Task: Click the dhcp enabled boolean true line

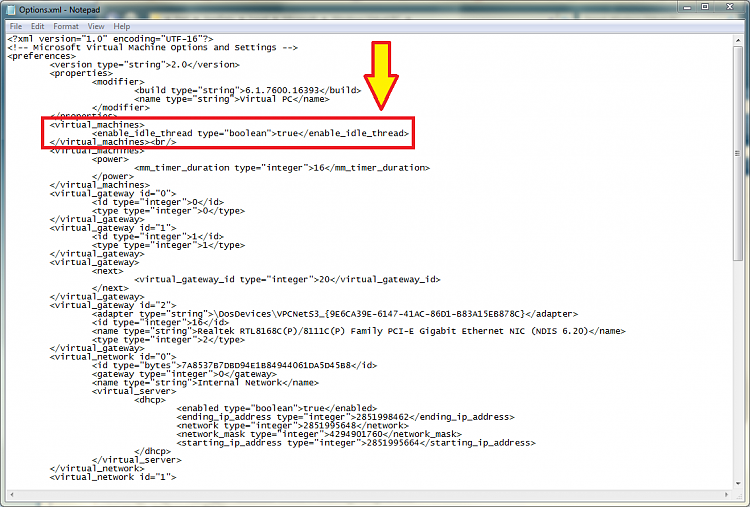Action: 277,408
